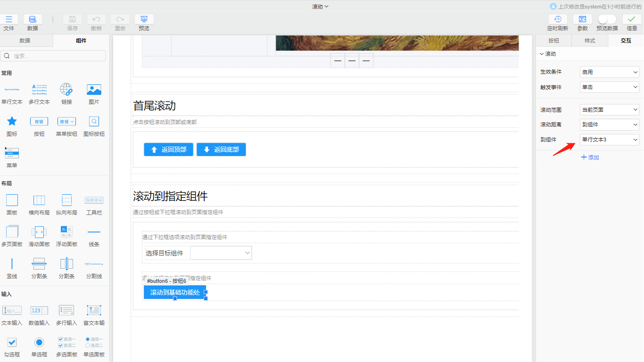This screenshot has height=362, width=644.
Task: Click the 文件 menu icon
Action: pos(9,19)
